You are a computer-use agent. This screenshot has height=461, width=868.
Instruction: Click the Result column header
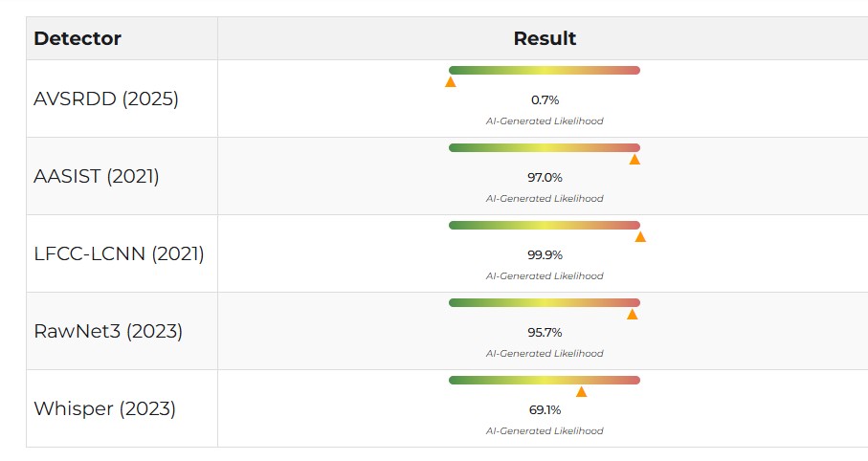(x=545, y=39)
